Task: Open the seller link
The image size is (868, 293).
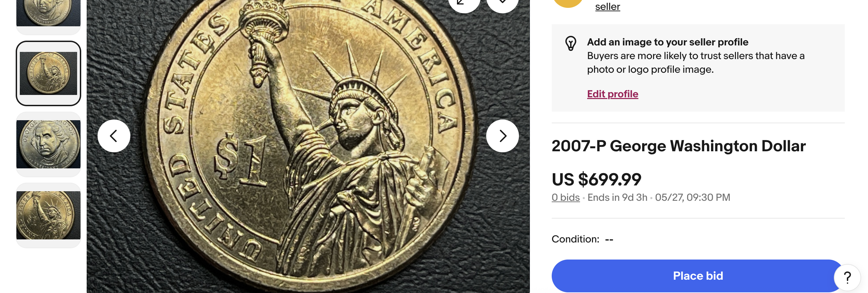Action: (608, 6)
